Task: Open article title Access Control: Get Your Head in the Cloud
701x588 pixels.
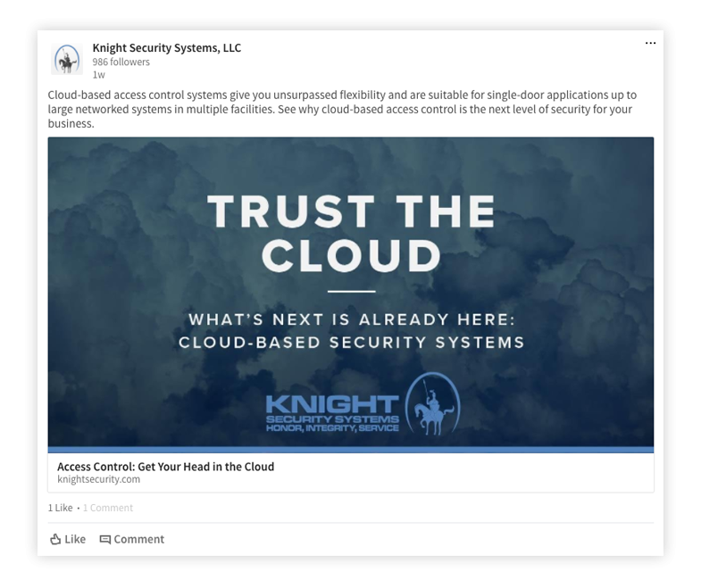Action: click(166, 467)
